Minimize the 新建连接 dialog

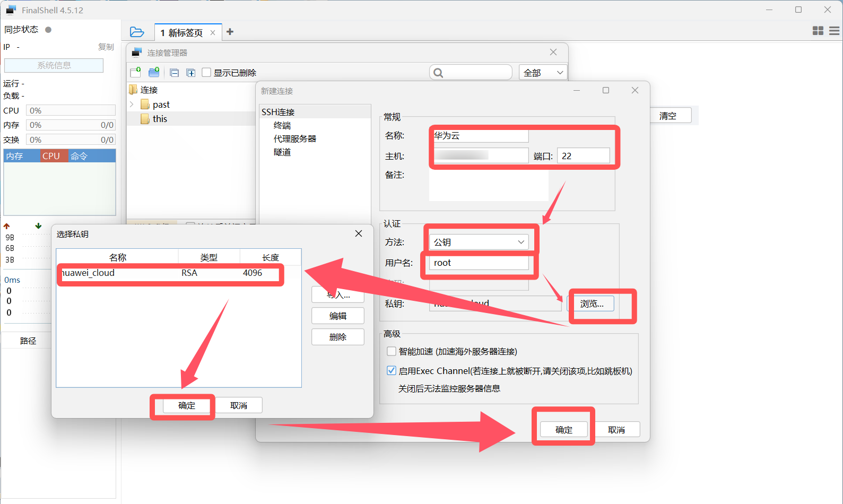click(x=577, y=90)
